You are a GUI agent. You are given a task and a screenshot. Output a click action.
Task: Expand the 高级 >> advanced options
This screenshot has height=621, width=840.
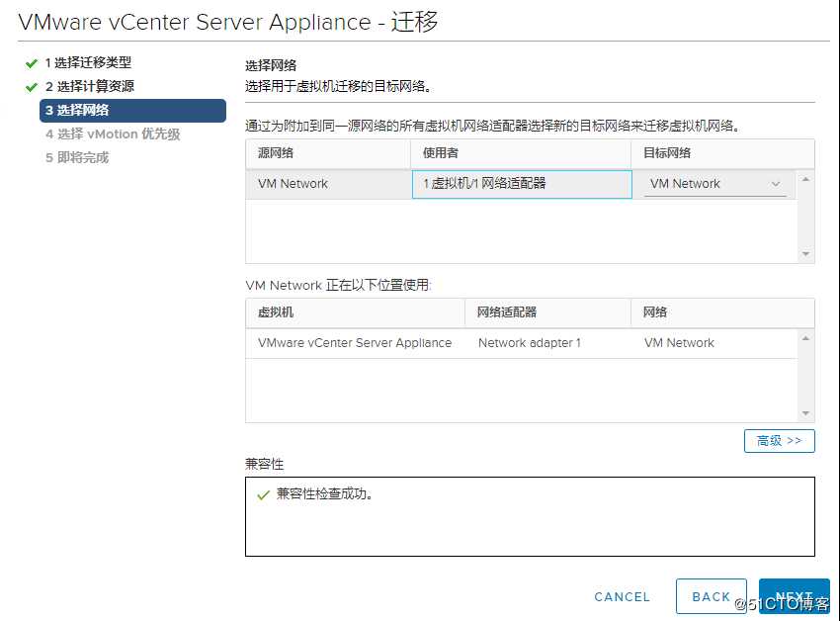pos(780,441)
